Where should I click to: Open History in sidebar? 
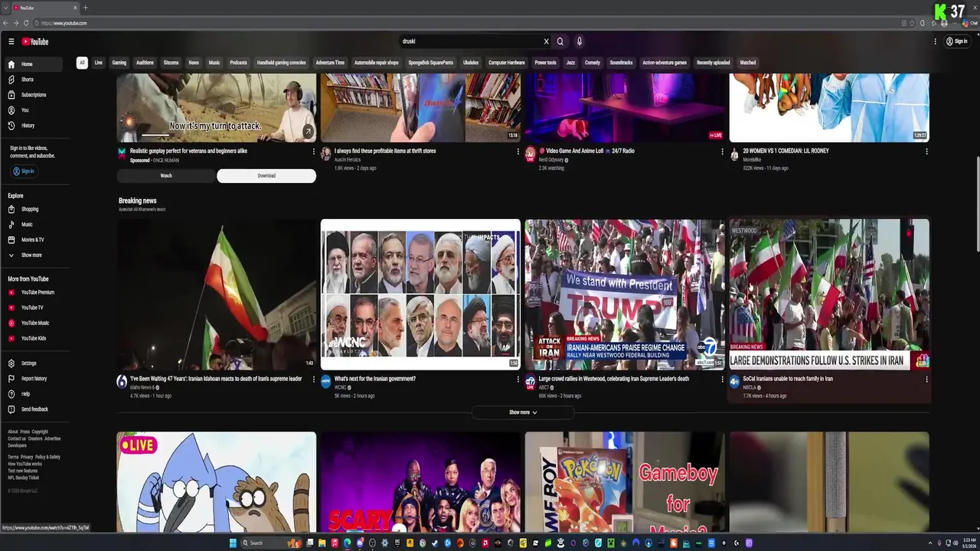pos(34,126)
